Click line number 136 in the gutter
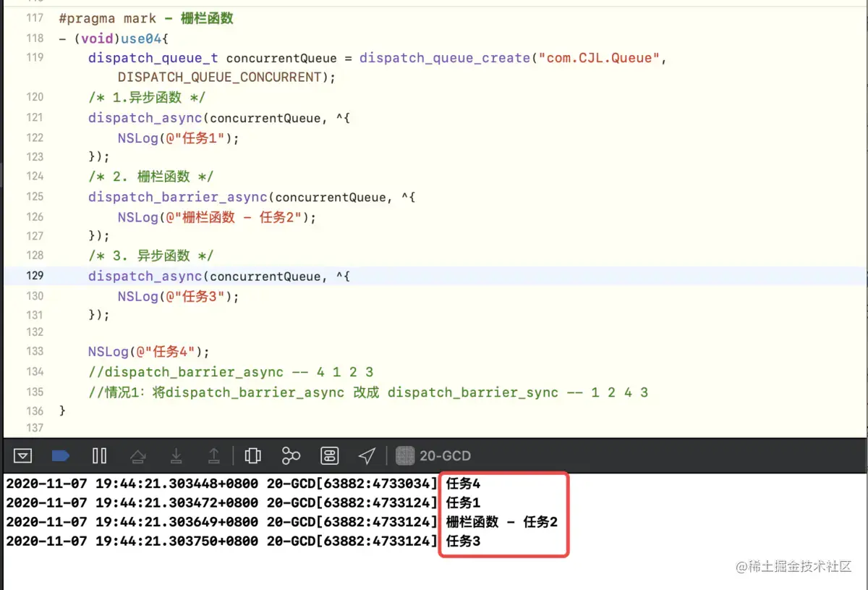 35,410
